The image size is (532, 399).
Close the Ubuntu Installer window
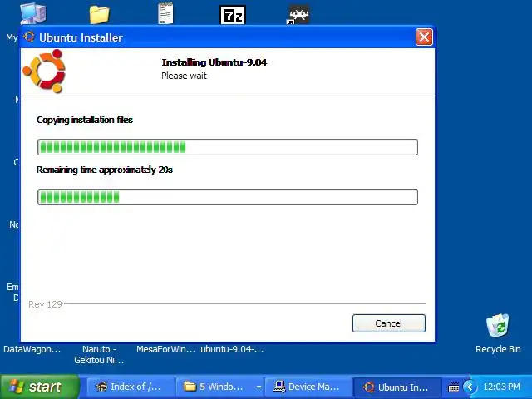tap(424, 37)
